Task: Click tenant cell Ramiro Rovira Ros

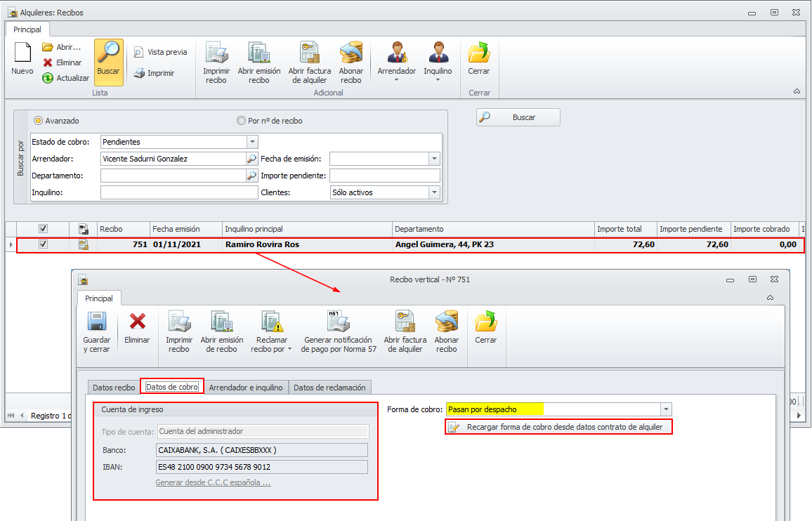Action: coord(308,244)
